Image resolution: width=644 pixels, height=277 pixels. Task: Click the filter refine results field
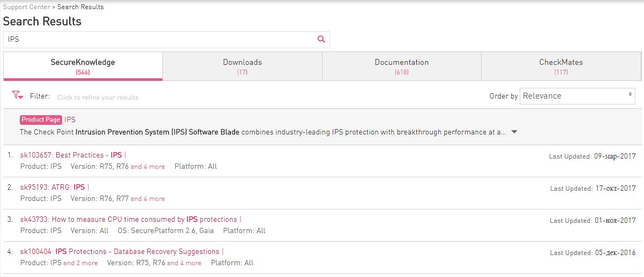[98, 98]
